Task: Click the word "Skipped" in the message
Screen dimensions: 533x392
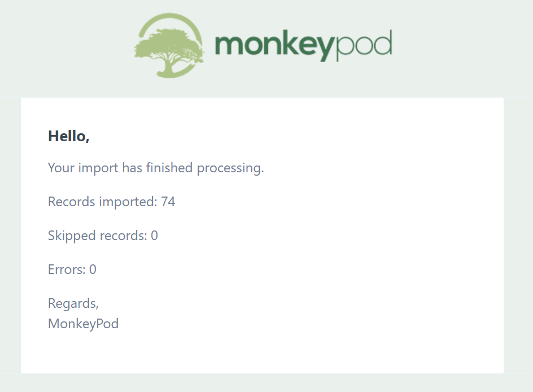Action: [72, 236]
